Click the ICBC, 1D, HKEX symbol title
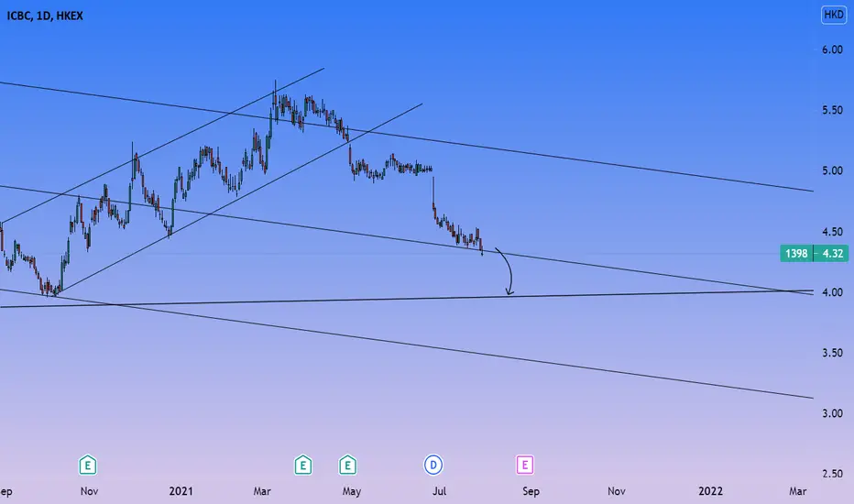Viewport: 854px width, 504px height. 45,16
